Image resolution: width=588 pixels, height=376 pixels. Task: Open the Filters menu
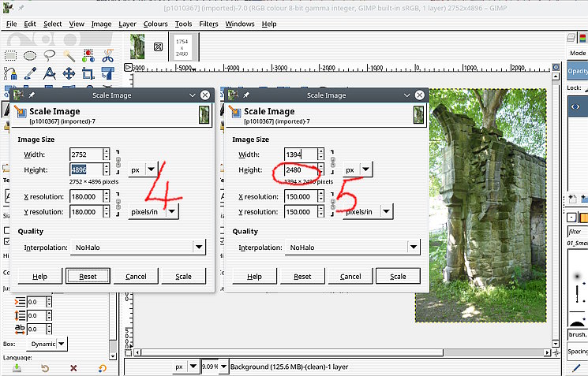pos(208,24)
